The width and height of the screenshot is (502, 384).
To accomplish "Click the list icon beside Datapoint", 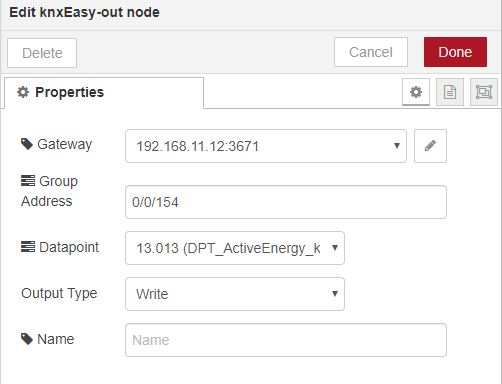I will point(28,247).
